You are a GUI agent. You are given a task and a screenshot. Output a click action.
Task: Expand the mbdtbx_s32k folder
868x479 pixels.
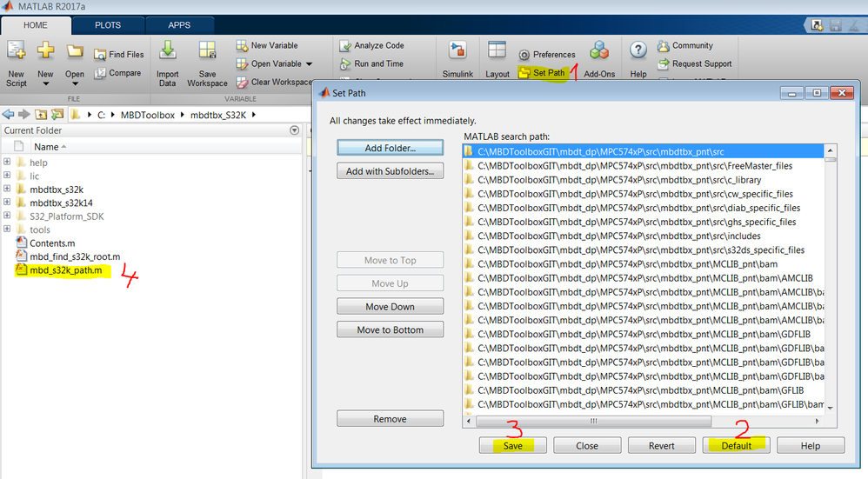(x=7, y=189)
